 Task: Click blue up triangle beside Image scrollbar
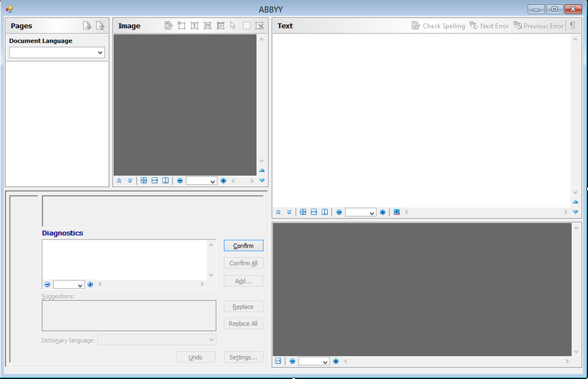click(x=262, y=170)
